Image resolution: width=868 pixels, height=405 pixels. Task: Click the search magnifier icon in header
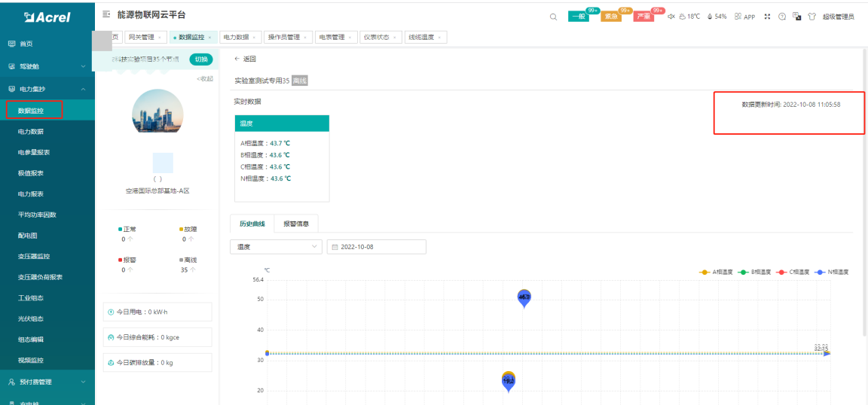[554, 17]
